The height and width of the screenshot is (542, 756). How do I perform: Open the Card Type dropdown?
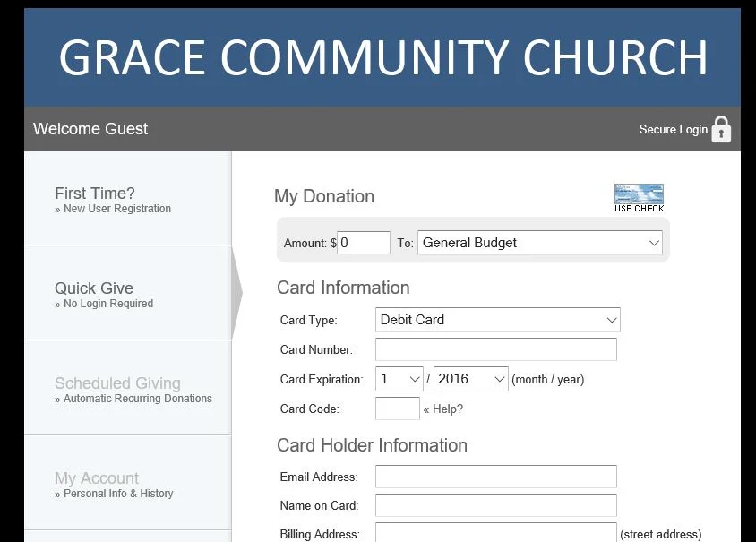[497, 320]
